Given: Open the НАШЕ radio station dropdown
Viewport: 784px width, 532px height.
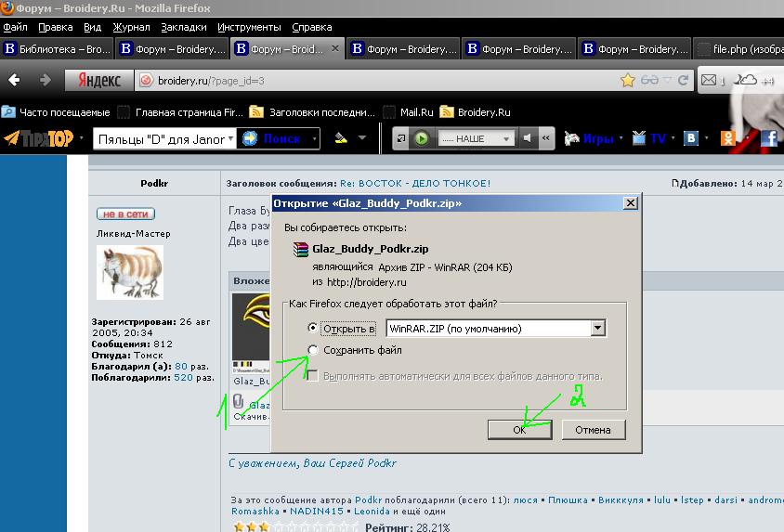Looking at the screenshot, I should pyautogui.click(x=476, y=138).
